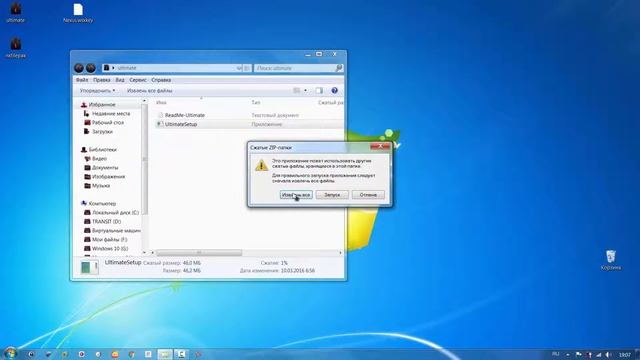Open the Help question mark icon
Image resolution: width=640 pixels, height=360 pixels.
click(x=334, y=91)
